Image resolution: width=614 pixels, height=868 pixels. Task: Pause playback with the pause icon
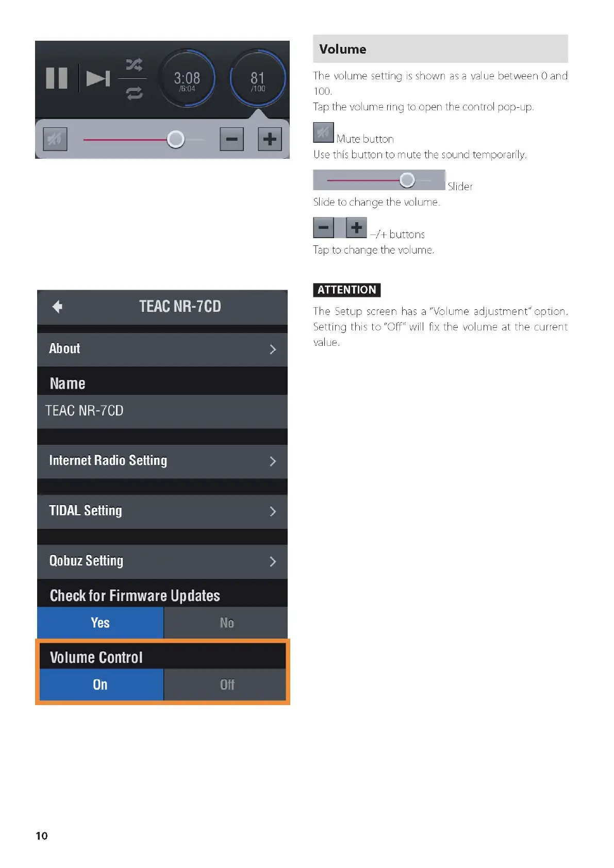tap(57, 78)
